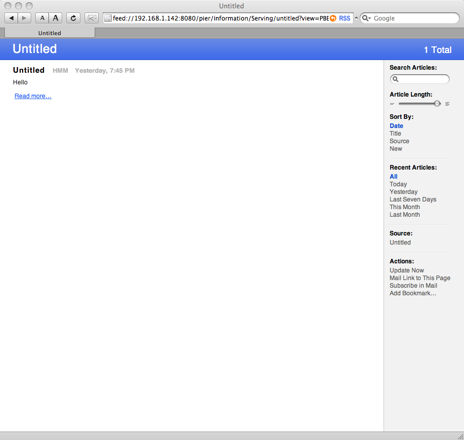This screenshot has width=464, height=440.
Task: Adjust the Article Length slider
Action: click(437, 104)
